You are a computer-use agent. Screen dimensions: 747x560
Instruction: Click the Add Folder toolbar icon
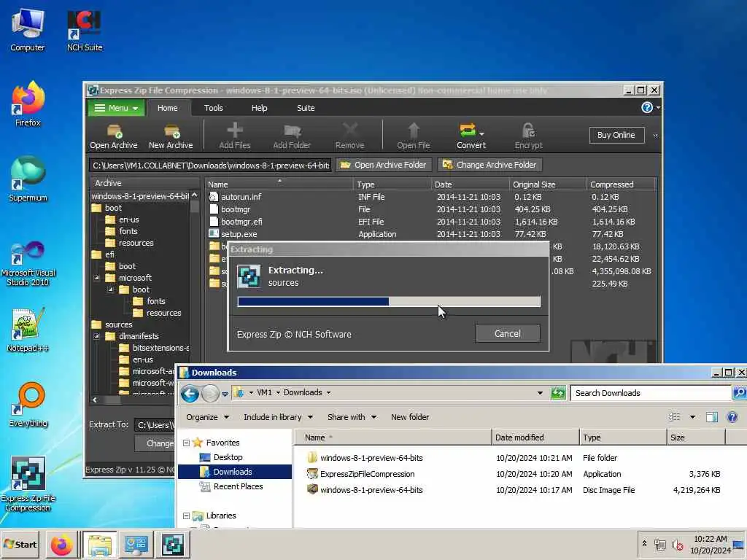click(x=292, y=136)
